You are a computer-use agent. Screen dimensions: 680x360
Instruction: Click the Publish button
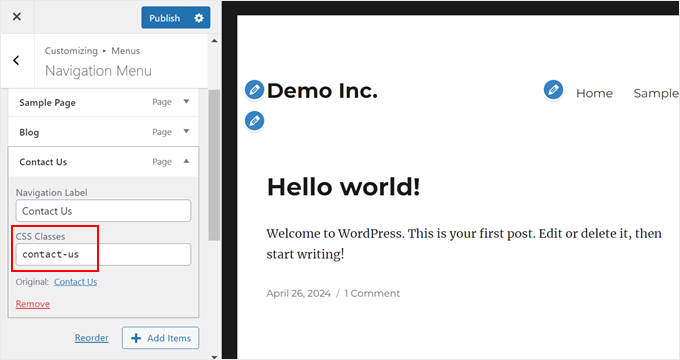(165, 18)
